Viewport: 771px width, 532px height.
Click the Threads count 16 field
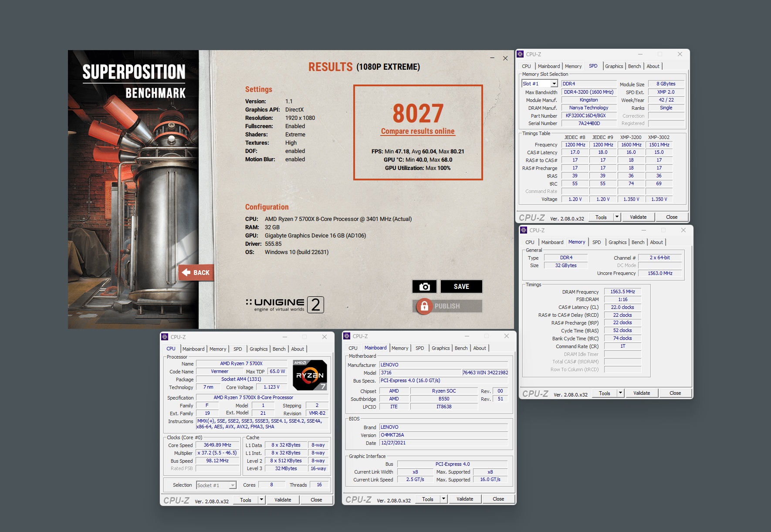point(319,485)
